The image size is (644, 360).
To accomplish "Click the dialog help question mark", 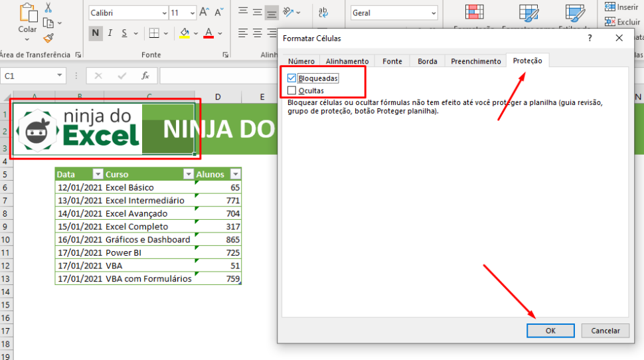I will [590, 39].
